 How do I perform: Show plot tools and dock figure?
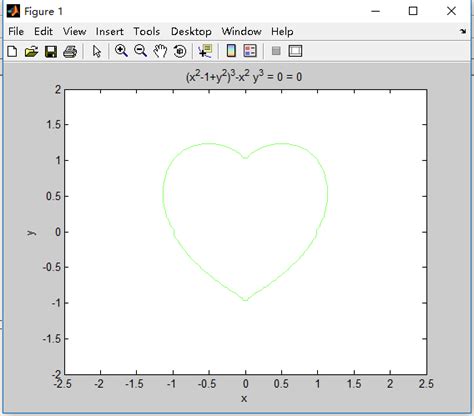coord(295,51)
